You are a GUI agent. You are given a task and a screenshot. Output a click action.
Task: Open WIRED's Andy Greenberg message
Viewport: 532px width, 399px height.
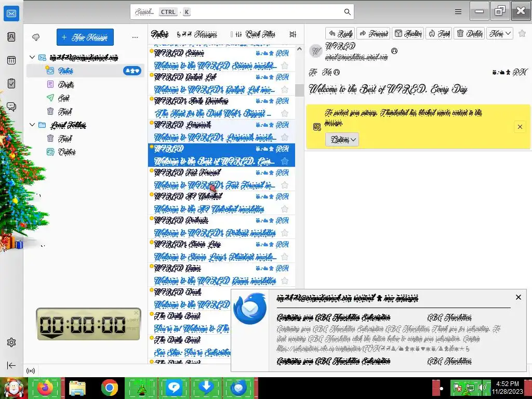tap(221, 107)
